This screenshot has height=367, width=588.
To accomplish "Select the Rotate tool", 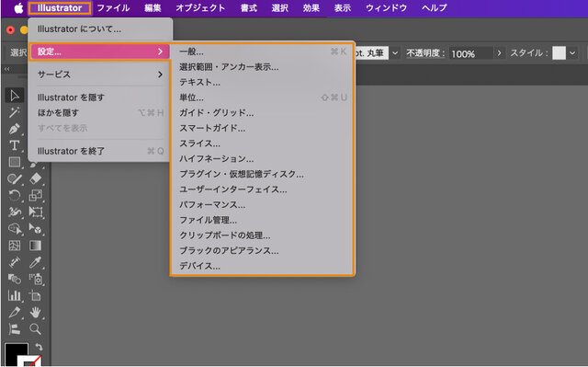I will 15,196.
